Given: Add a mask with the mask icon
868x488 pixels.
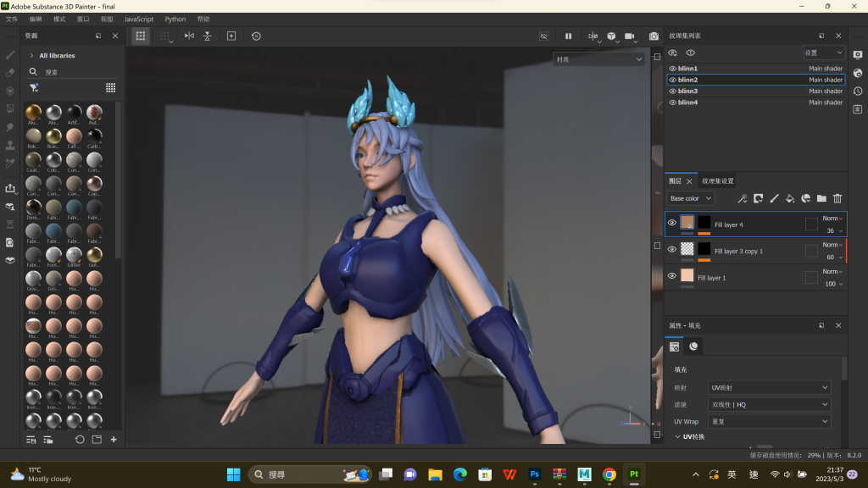Looking at the screenshot, I should (x=759, y=198).
